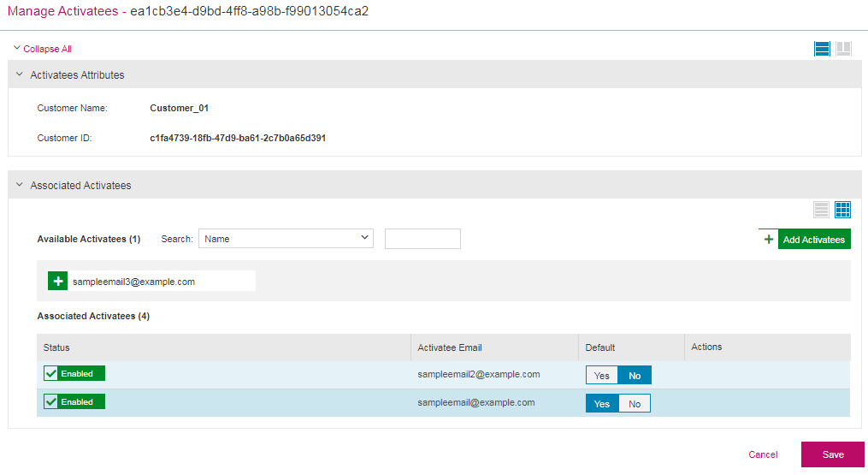Image resolution: width=868 pixels, height=475 pixels.
Task: Click the checkmark icon for sampleemail2@example.com
Action: point(51,374)
